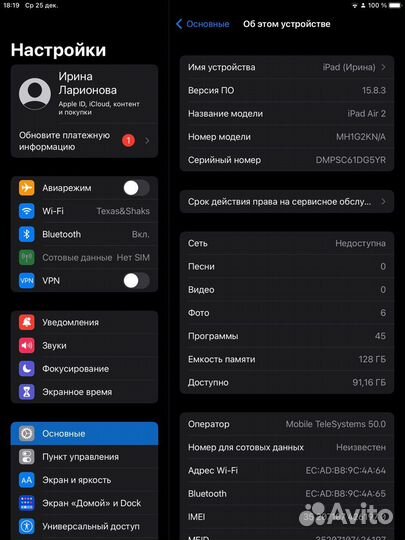The image size is (405, 540).
Task: Tap the Универсальный доступ icon
Action: pos(27,526)
